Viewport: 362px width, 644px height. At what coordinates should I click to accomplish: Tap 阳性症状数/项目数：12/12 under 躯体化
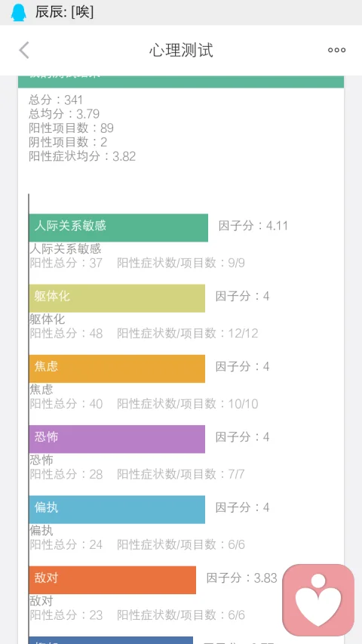188,333
